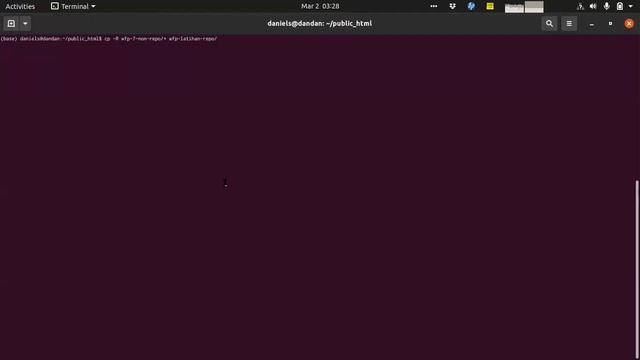This screenshot has width=640, height=360.
Task: Open the Terminal app menu
Action: 73,6
